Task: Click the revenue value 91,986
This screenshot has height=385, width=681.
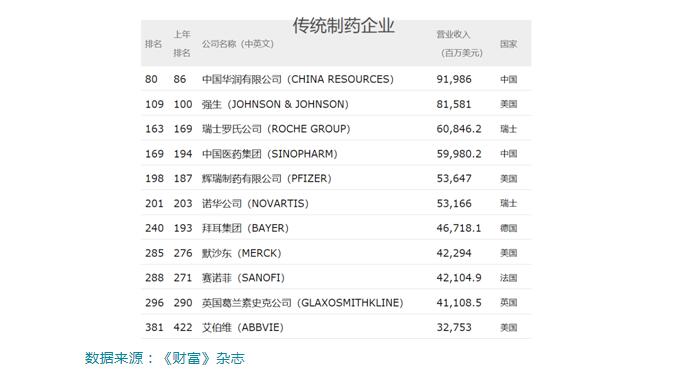Action: [x=454, y=80]
